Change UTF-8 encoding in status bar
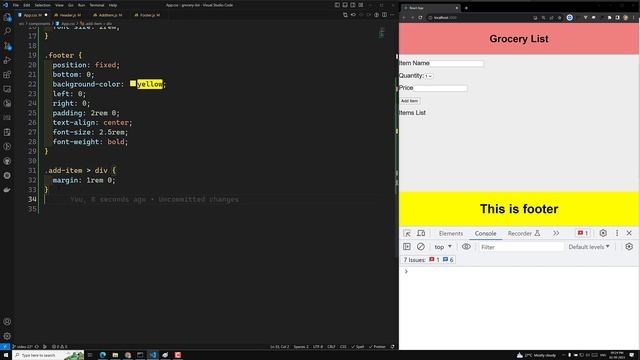The width and height of the screenshot is (640, 360). tap(318, 347)
